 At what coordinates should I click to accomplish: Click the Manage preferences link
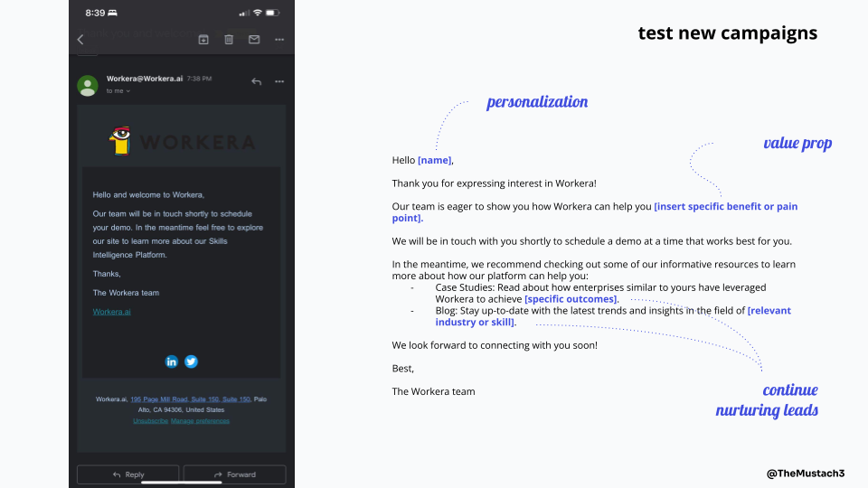pyautogui.click(x=200, y=421)
